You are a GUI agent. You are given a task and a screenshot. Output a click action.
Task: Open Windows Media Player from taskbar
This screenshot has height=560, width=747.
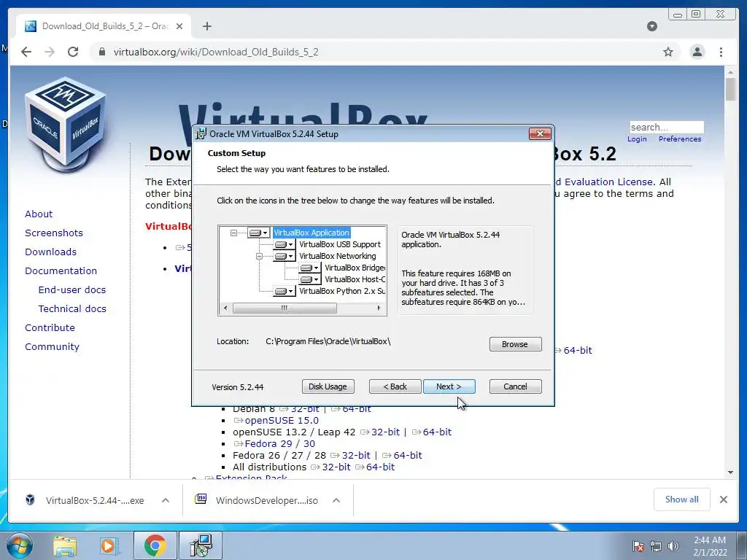coord(109,546)
